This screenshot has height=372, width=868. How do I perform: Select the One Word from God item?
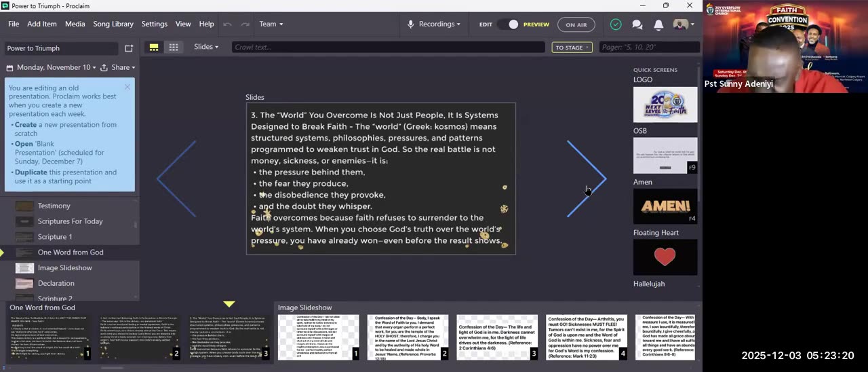(71, 253)
